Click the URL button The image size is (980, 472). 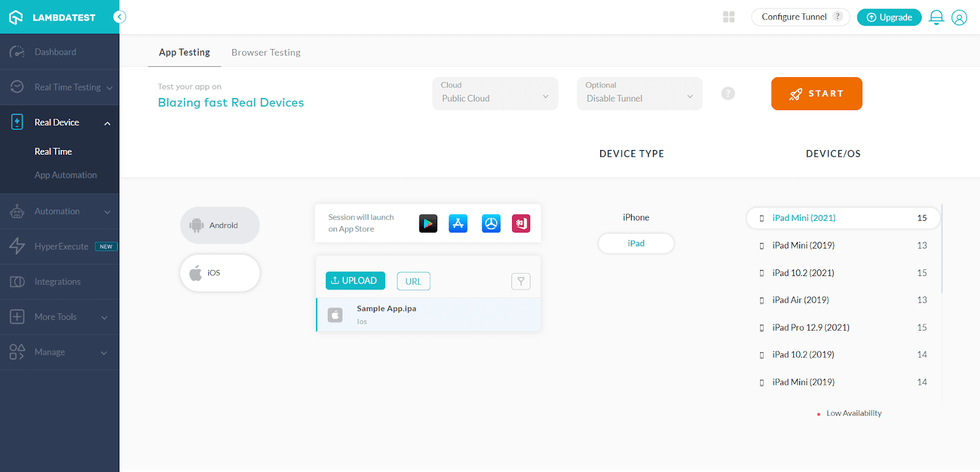pyautogui.click(x=413, y=281)
